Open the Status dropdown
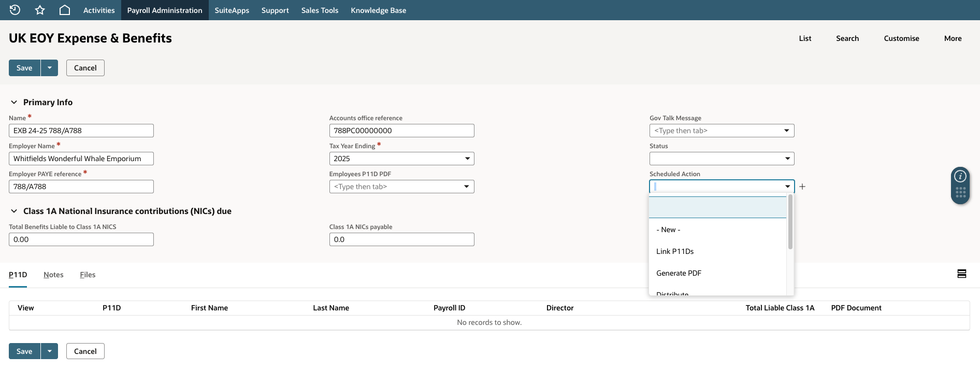Image resolution: width=980 pixels, height=370 pixels. click(722, 159)
